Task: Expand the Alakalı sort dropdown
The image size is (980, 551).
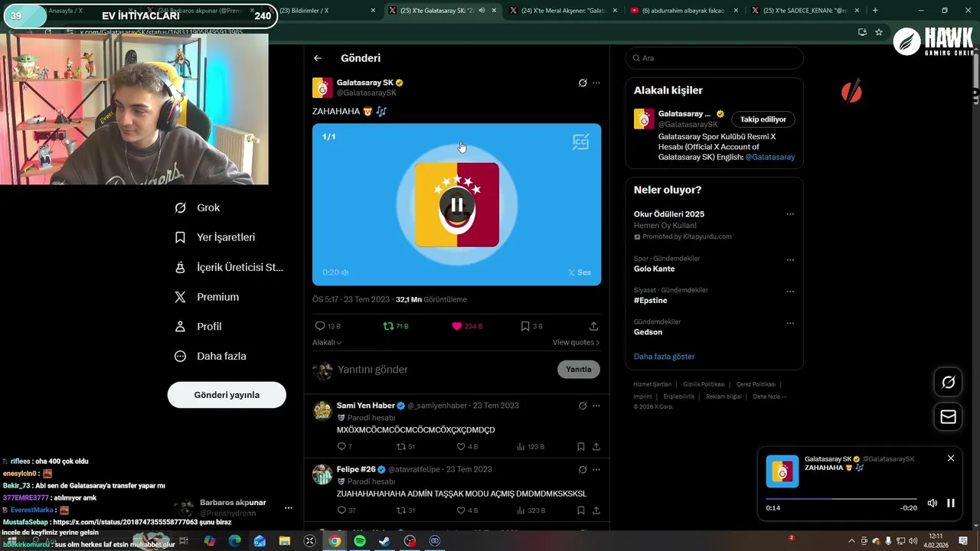Action: pos(327,342)
